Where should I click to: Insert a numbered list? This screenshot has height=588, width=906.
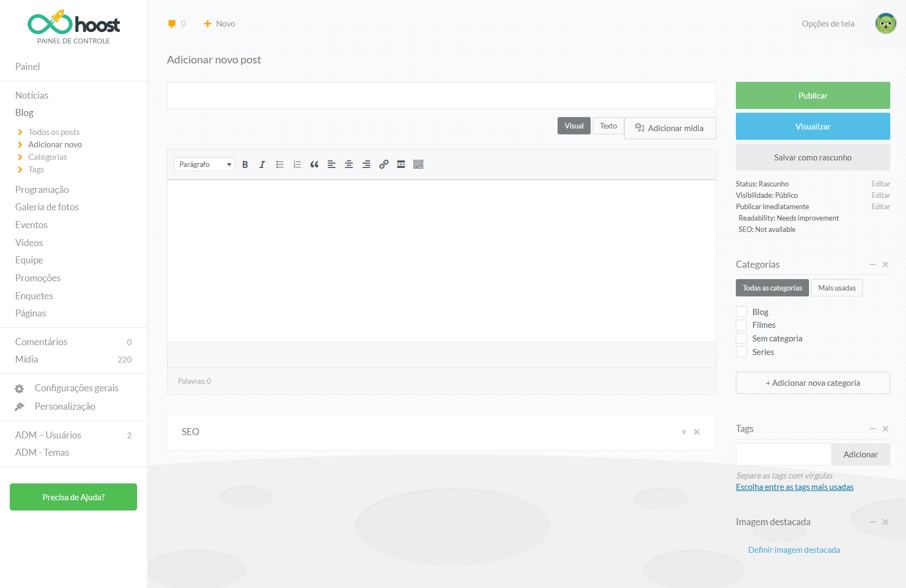pyautogui.click(x=297, y=165)
